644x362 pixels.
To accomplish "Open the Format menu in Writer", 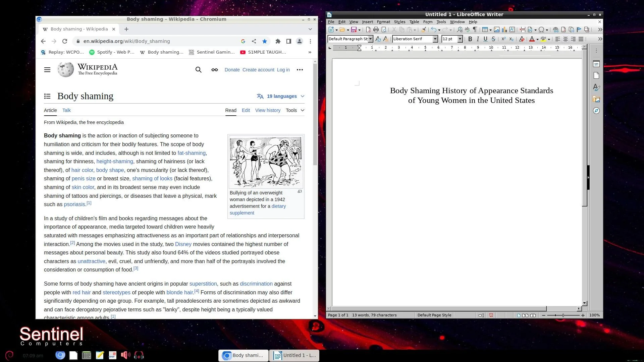I will click(x=383, y=22).
